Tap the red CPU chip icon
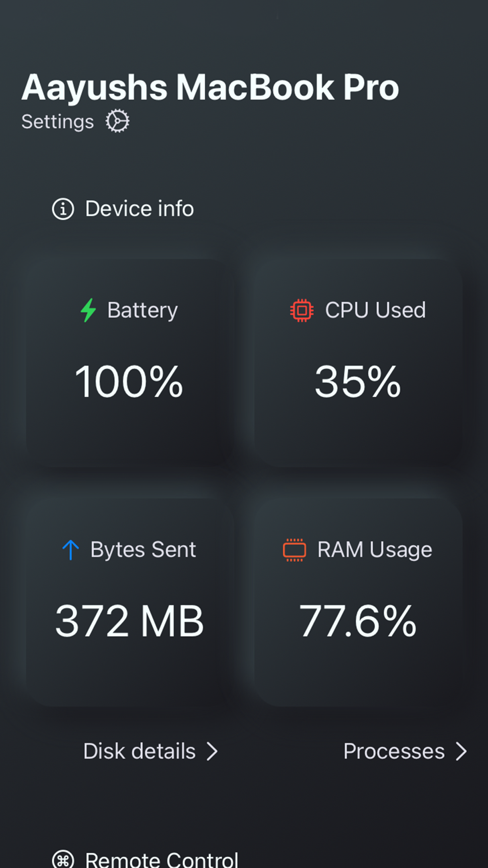 pyautogui.click(x=302, y=310)
